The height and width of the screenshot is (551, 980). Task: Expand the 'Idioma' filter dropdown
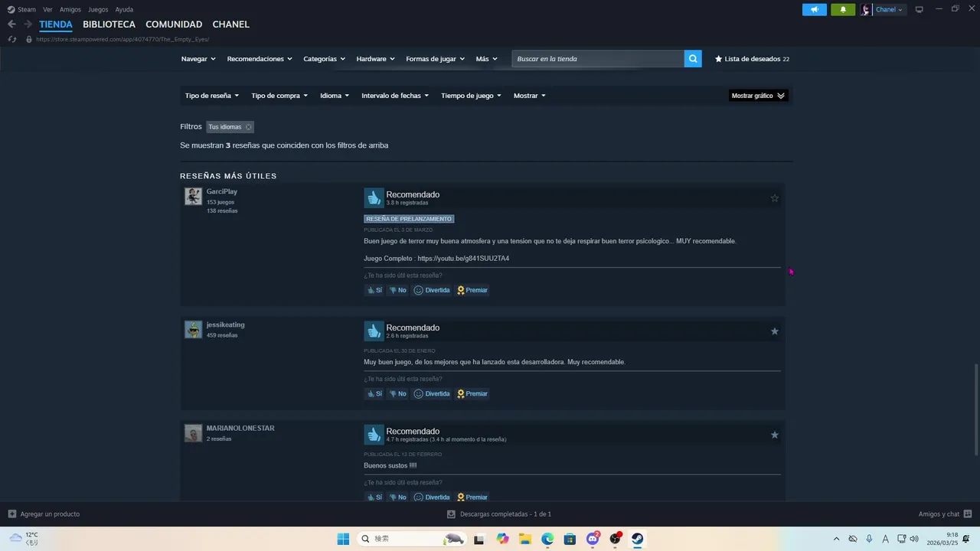click(x=335, y=96)
